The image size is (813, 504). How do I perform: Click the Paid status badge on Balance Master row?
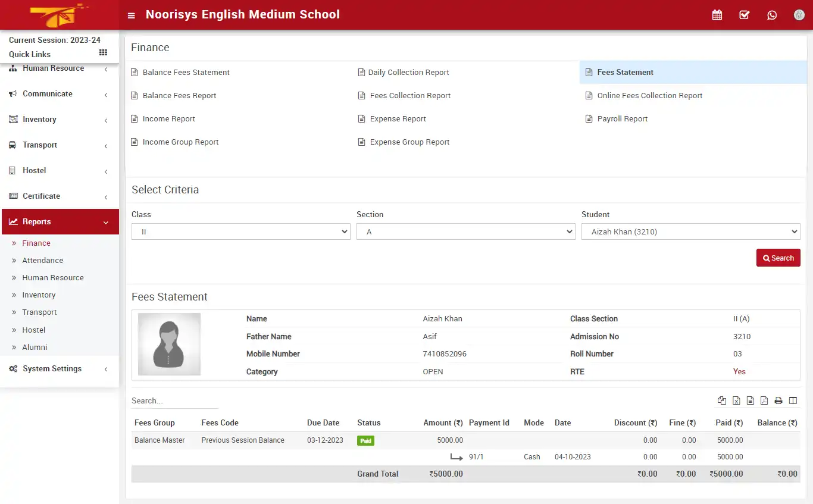365,440
